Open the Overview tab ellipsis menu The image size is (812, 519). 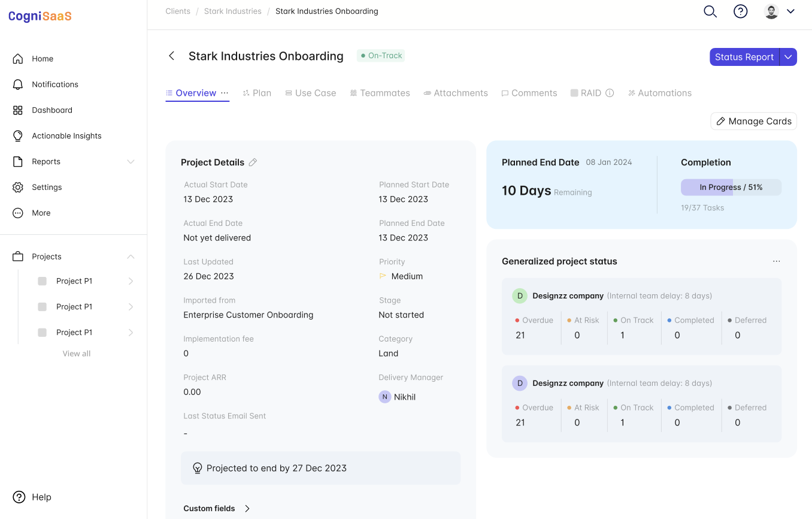[x=225, y=93]
